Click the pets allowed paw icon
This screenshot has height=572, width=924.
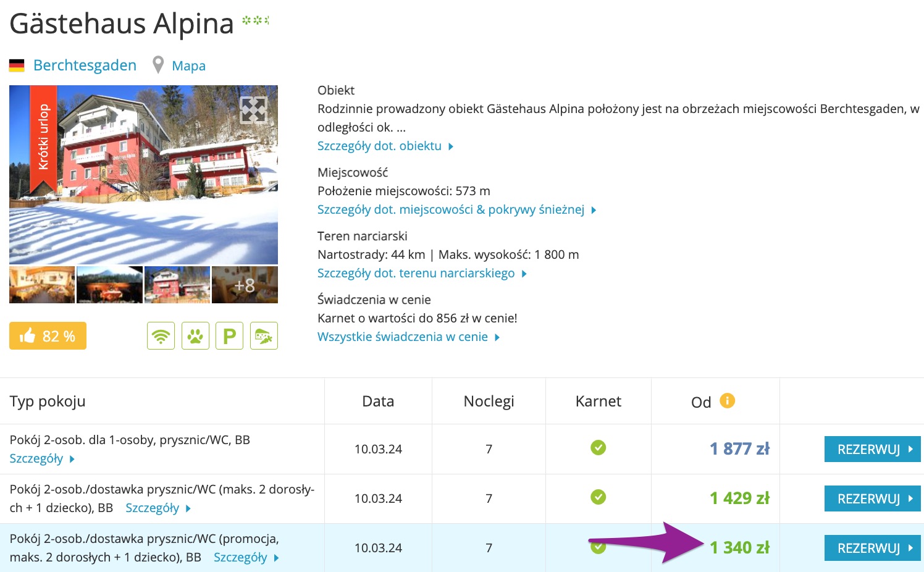coord(195,336)
